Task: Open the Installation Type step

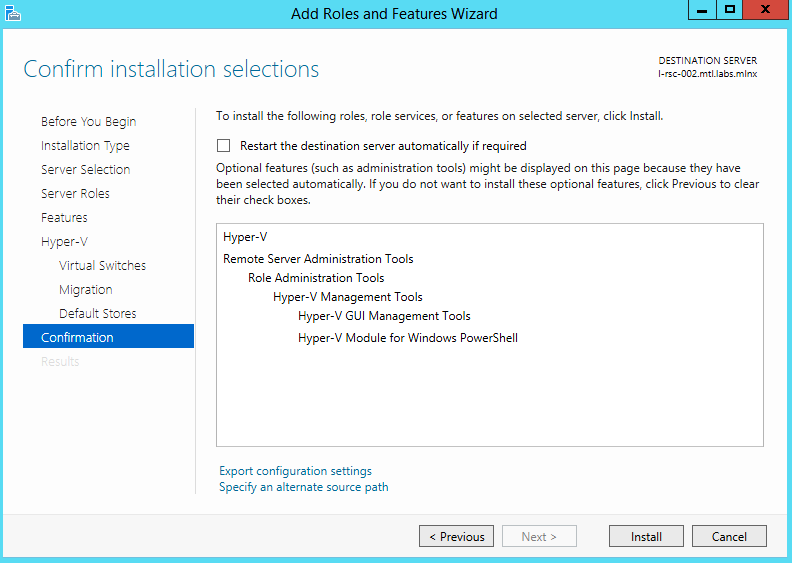Action: click(x=85, y=146)
